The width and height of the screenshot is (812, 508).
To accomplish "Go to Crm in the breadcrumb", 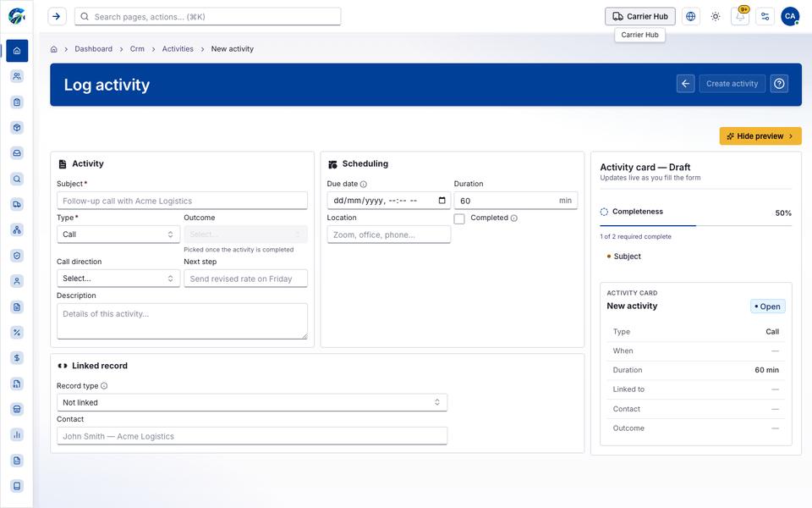I will pyautogui.click(x=137, y=49).
